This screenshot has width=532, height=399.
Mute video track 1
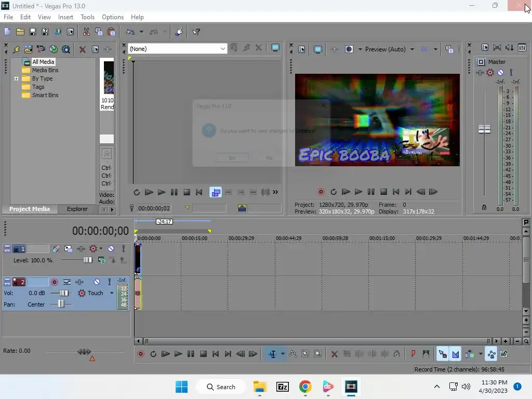111,249
